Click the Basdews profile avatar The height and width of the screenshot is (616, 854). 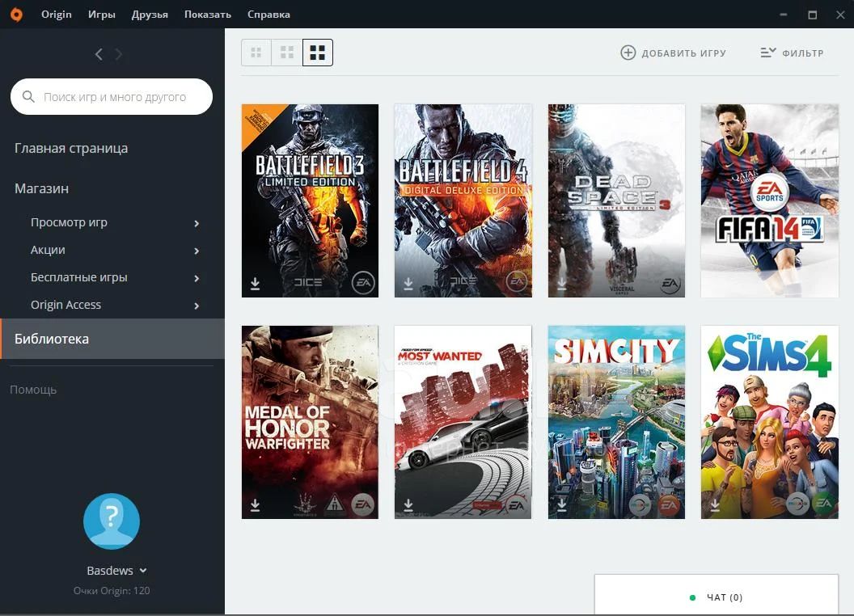click(x=111, y=521)
